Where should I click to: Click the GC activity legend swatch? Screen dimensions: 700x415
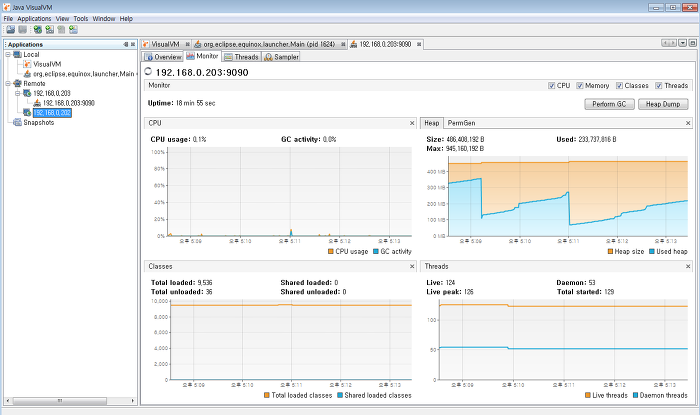[x=375, y=252]
